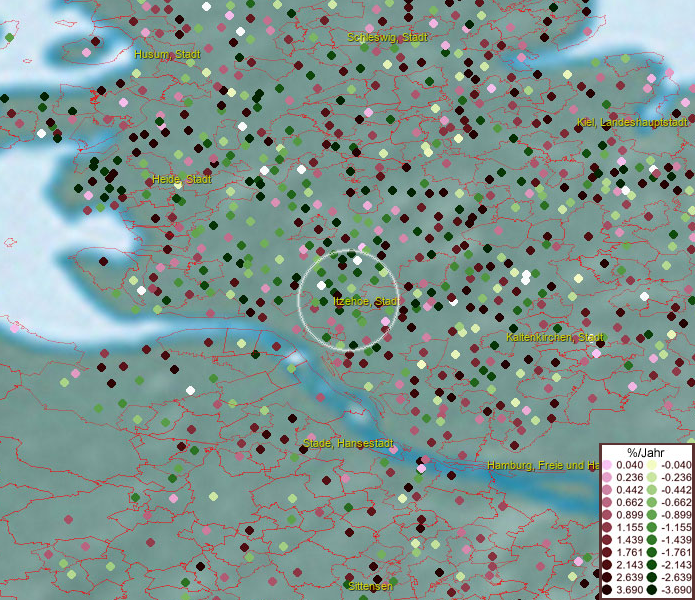The height and width of the screenshot is (600, 695).
Task: Click the -3.690 value text in legend
Action: pos(676,590)
